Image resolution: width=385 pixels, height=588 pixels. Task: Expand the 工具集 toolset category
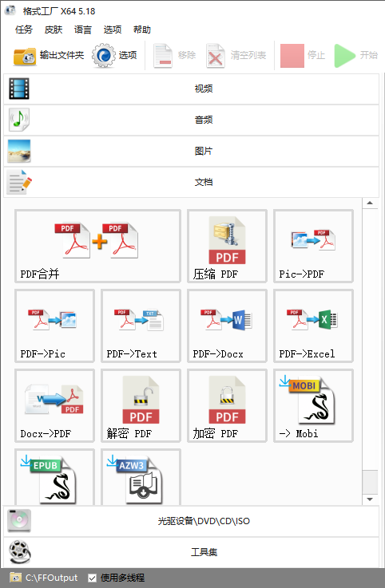click(x=191, y=552)
